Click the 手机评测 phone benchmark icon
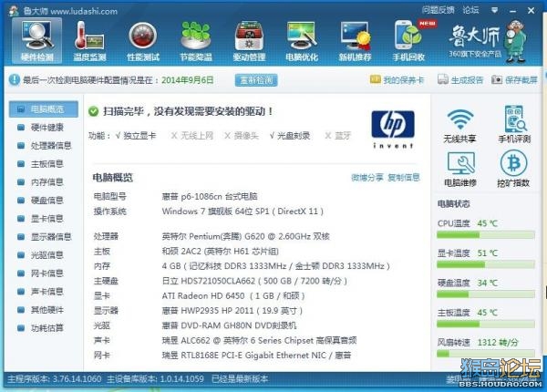 click(514, 125)
